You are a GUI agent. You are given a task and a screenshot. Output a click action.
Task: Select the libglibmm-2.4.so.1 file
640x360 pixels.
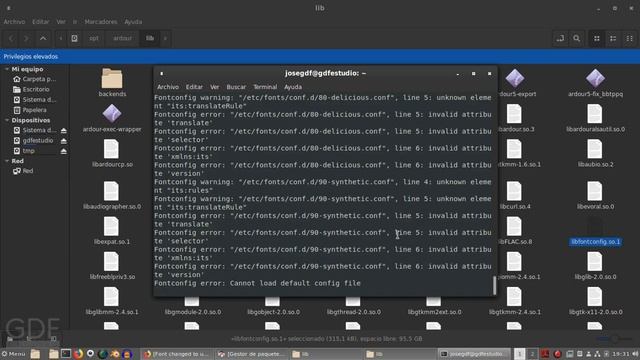click(x=112, y=301)
